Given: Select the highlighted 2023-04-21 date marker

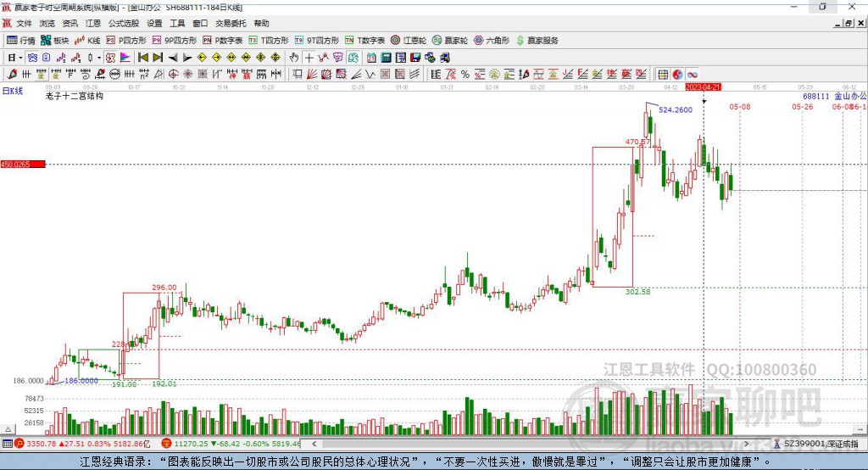Looking at the screenshot, I should point(703,87).
